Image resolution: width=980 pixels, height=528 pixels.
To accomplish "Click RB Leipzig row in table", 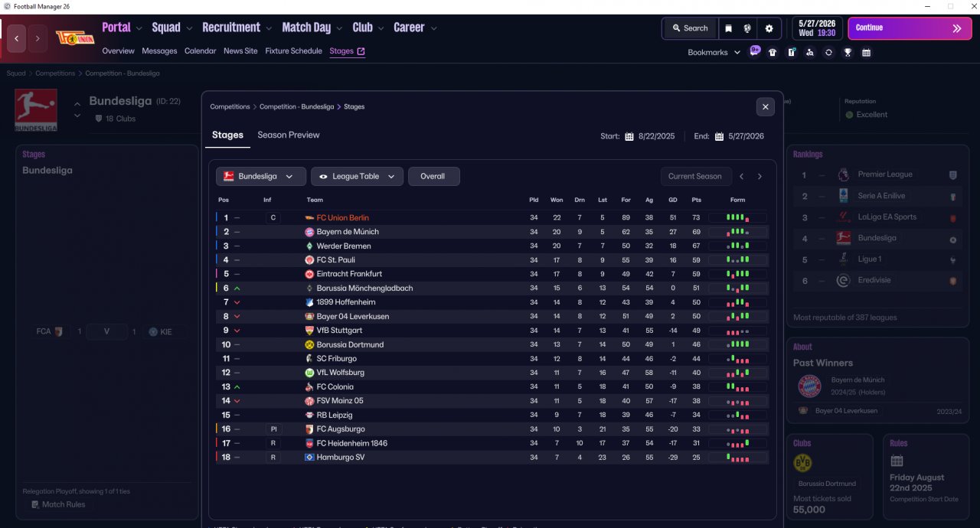I will [492, 416].
